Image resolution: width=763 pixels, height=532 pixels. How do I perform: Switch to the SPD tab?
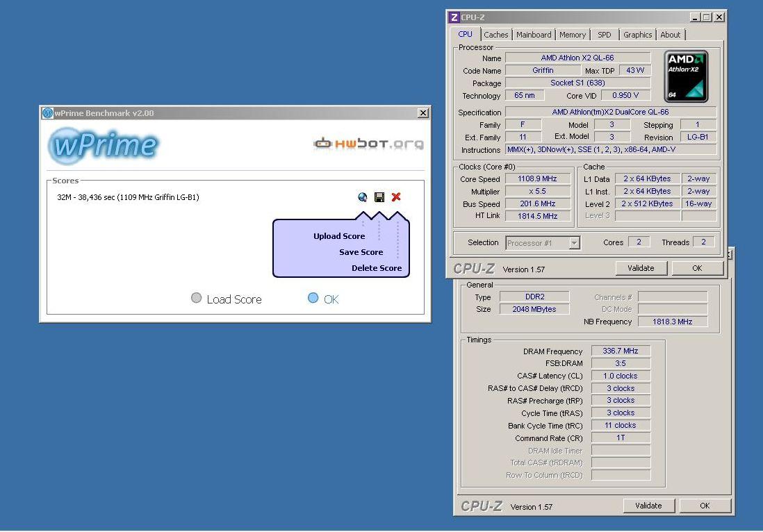point(605,35)
